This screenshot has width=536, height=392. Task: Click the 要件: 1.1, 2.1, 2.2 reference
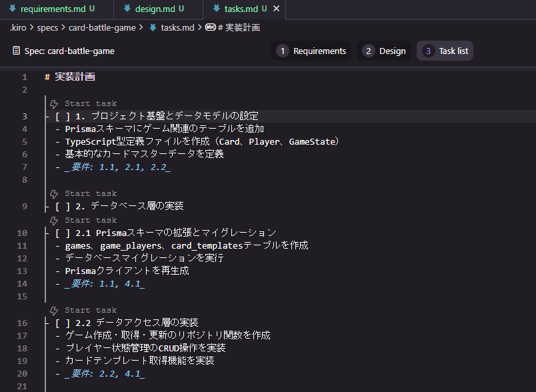click(117, 167)
